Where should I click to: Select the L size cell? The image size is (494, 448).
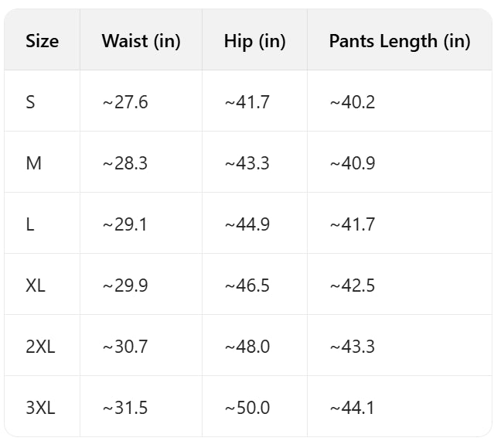tap(29, 224)
